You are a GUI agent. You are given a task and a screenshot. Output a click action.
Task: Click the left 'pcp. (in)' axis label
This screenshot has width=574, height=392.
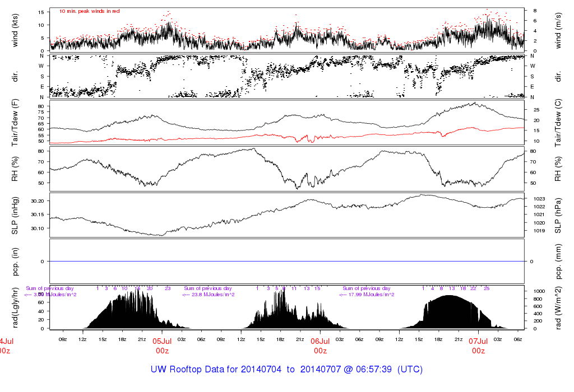pos(15,261)
